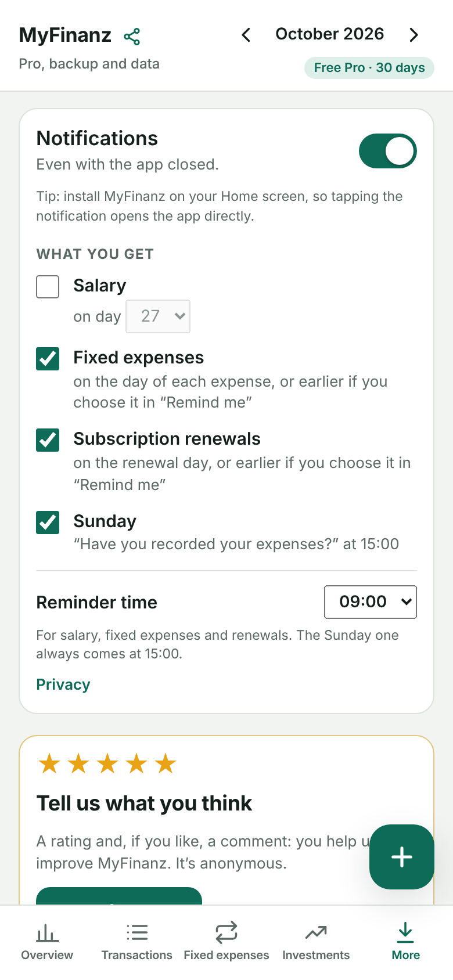
Task: Open Fixed expenses repeat-arrows tab
Action: [227, 942]
